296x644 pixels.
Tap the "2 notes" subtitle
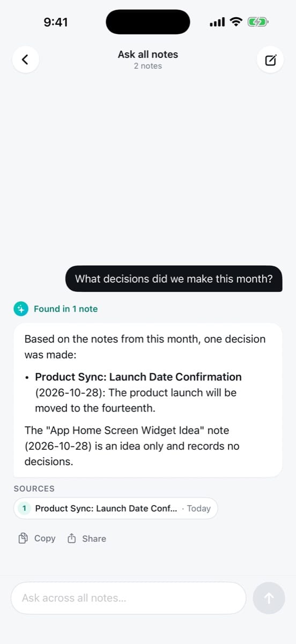pyautogui.click(x=148, y=66)
